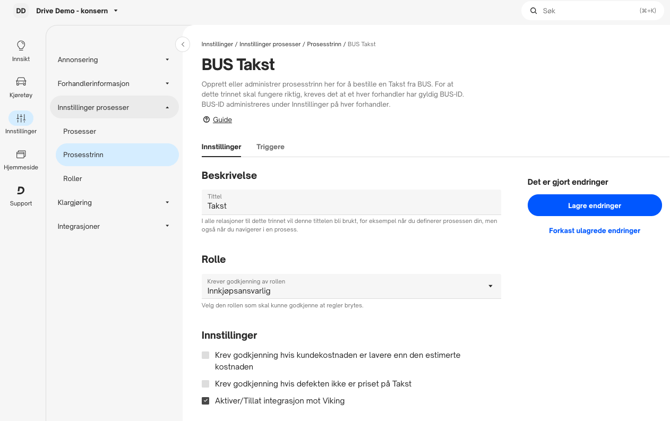
Task: Select the Prosesstrinn submenu item
Action: click(x=117, y=155)
